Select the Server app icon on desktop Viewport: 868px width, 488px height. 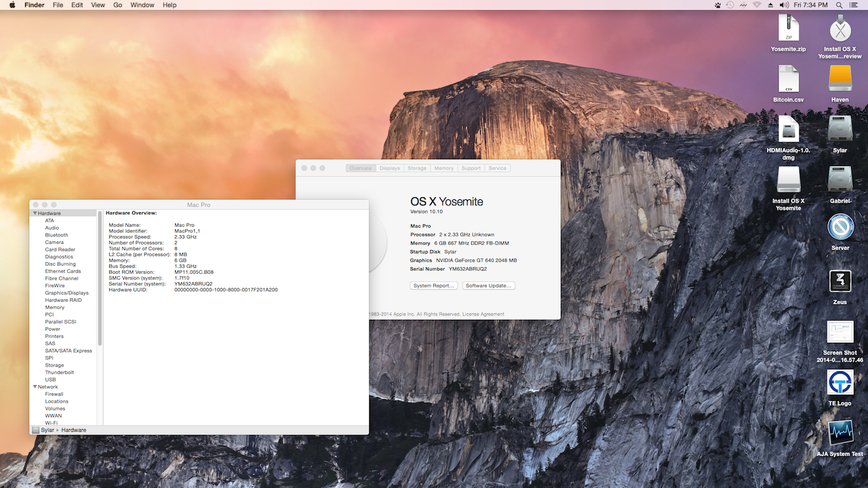click(840, 227)
